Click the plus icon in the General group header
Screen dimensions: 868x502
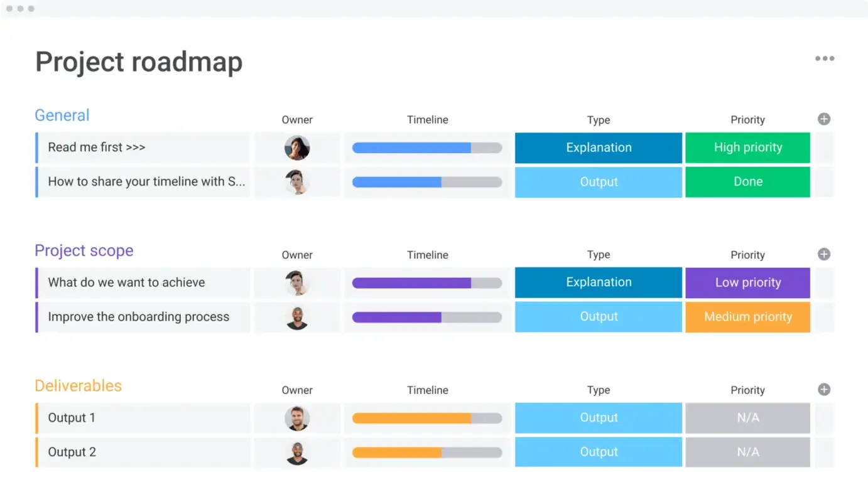(x=823, y=119)
